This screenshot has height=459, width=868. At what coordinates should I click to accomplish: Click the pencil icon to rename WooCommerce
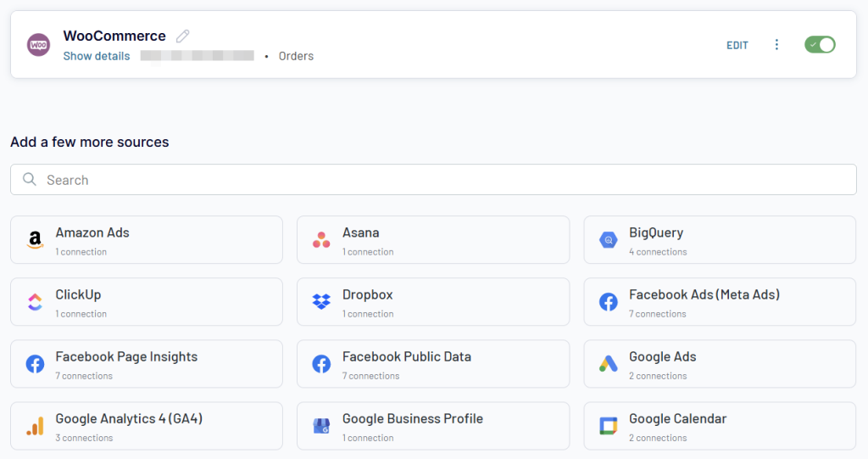tap(183, 36)
